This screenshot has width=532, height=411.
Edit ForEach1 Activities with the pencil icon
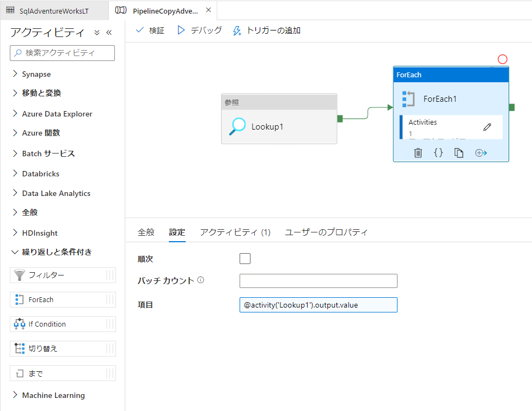487,127
